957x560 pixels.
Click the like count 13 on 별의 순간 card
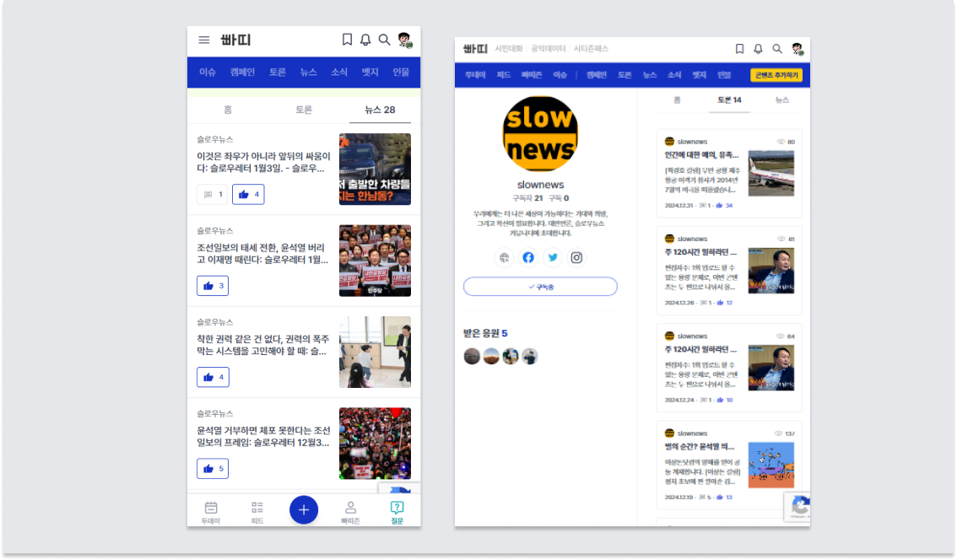(x=724, y=497)
